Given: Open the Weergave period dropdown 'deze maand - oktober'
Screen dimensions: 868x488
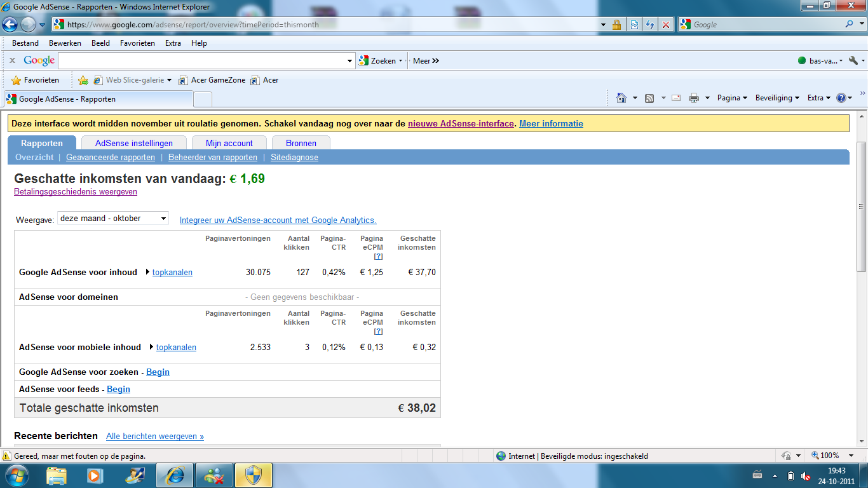Looking at the screenshot, I should pos(113,219).
